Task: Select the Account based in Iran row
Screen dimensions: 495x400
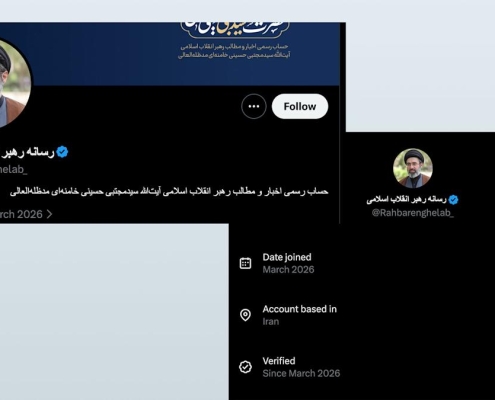Action: 288,315
